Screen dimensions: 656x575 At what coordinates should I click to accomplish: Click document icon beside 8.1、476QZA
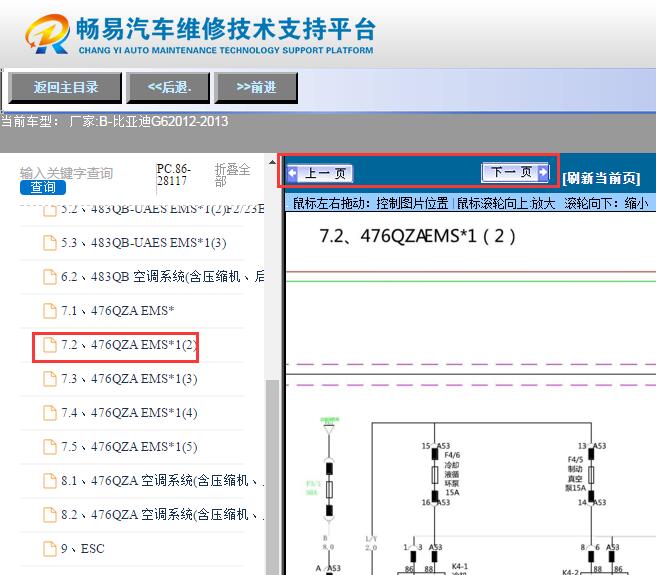tap(50, 480)
